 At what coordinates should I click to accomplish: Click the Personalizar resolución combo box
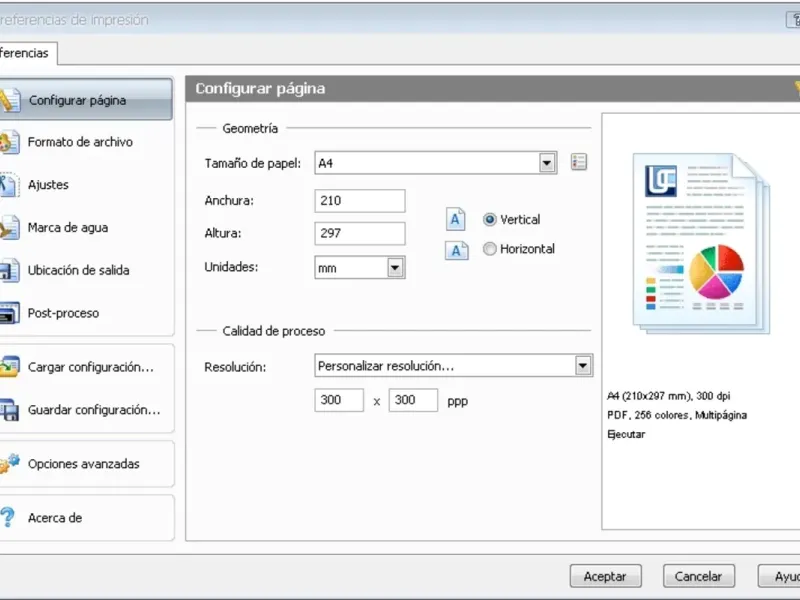454,366
